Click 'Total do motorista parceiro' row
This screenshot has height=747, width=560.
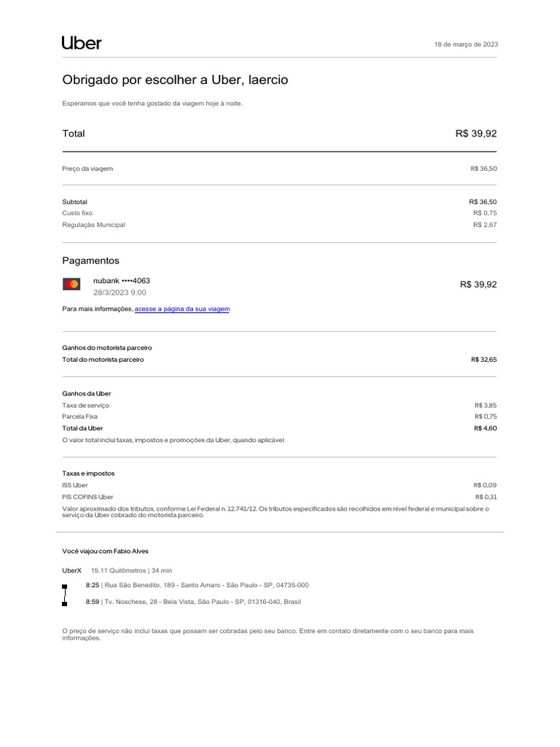[x=103, y=360]
